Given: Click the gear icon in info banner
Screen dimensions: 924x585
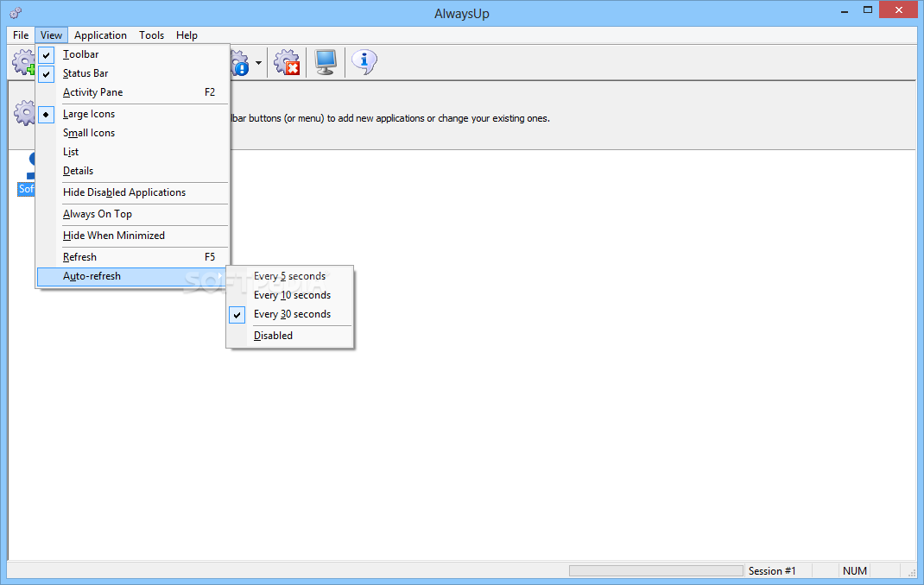Looking at the screenshot, I should tap(25, 113).
